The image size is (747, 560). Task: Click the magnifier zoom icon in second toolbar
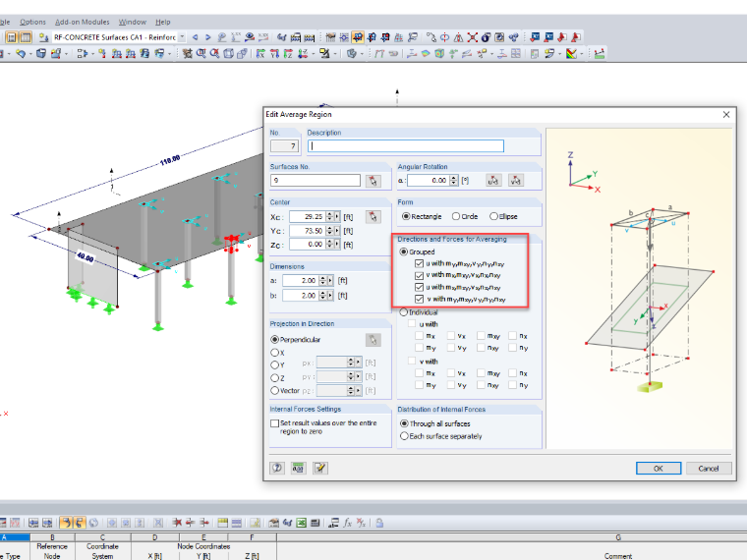201,54
